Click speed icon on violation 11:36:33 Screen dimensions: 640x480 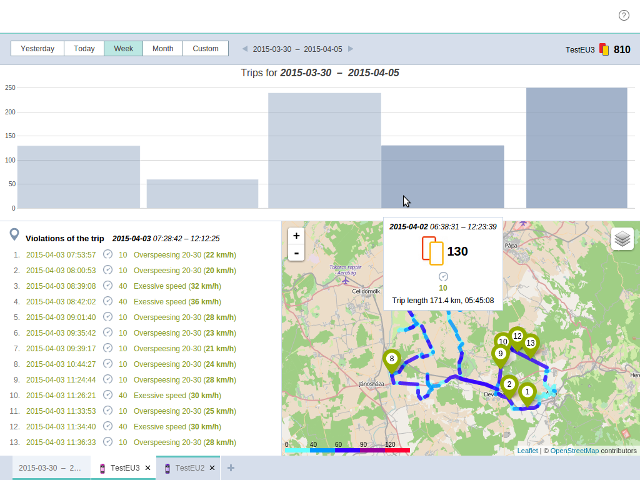point(107,442)
